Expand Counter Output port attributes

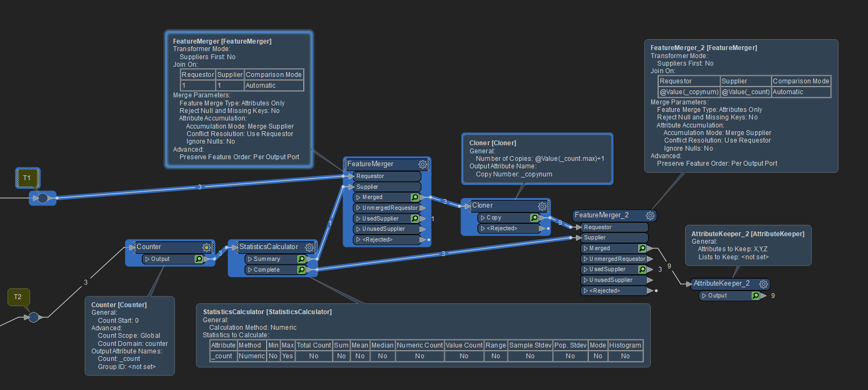coord(147,259)
